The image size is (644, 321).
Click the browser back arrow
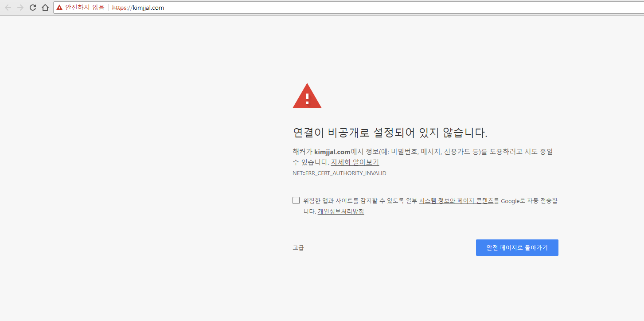coord(8,8)
